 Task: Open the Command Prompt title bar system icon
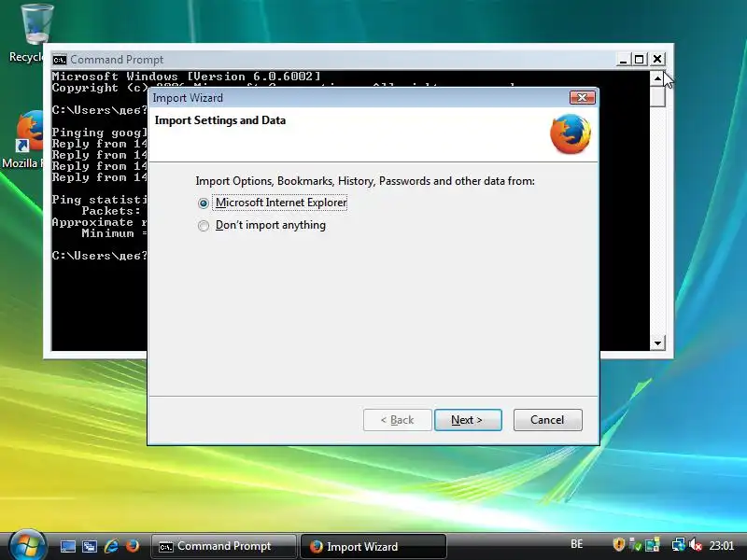tap(60, 60)
